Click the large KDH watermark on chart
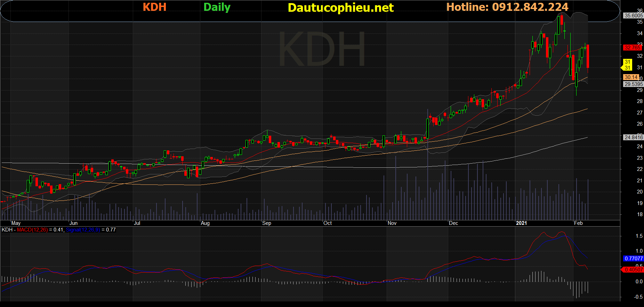644x307 pixels. [x=322, y=49]
